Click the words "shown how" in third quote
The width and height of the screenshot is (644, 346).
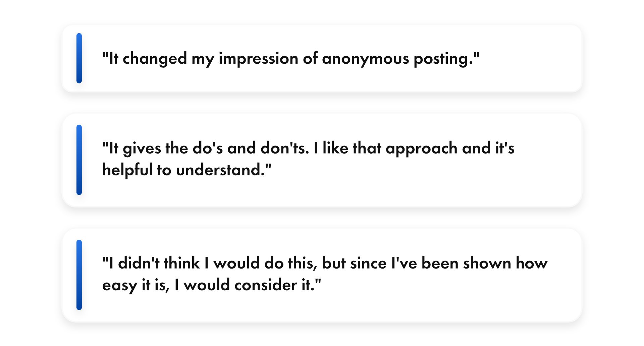point(505,263)
